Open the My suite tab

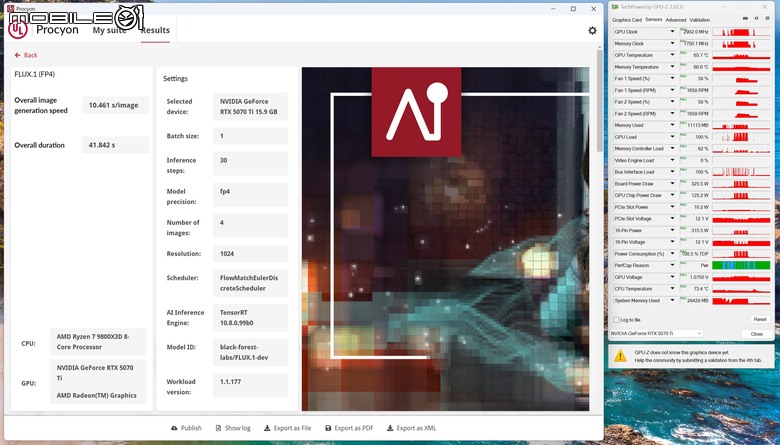coord(109,30)
